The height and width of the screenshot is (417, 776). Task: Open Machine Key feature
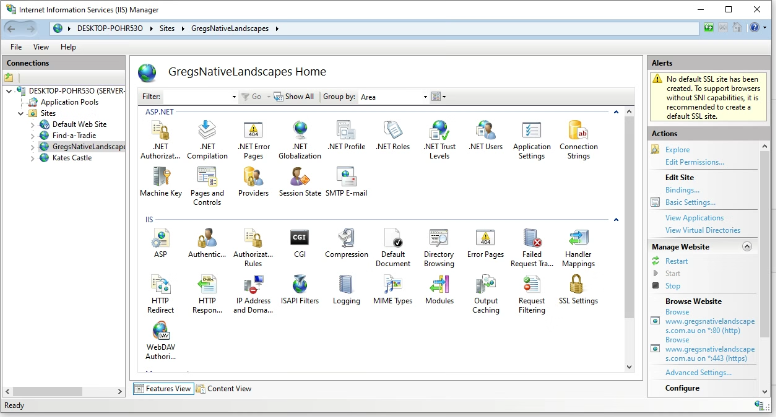[x=161, y=182]
